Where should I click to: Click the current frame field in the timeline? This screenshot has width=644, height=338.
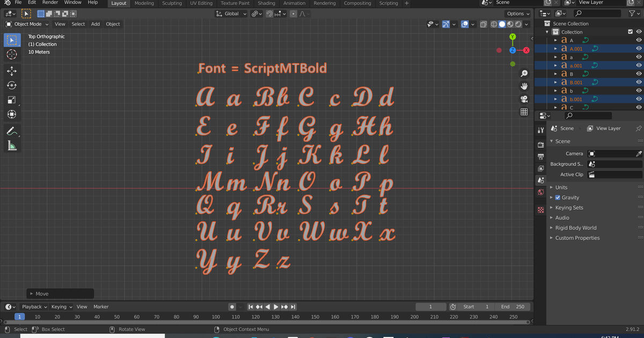point(431,306)
